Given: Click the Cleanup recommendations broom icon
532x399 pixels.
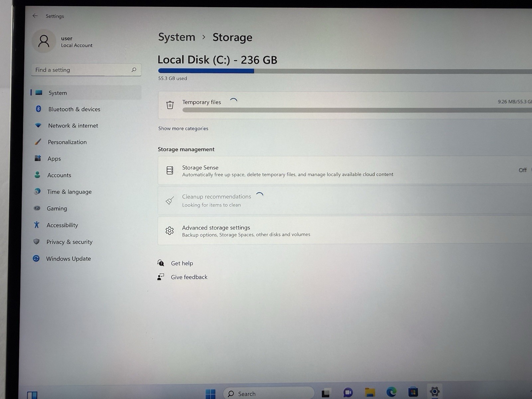Looking at the screenshot, I should click(x=170, y=200).
